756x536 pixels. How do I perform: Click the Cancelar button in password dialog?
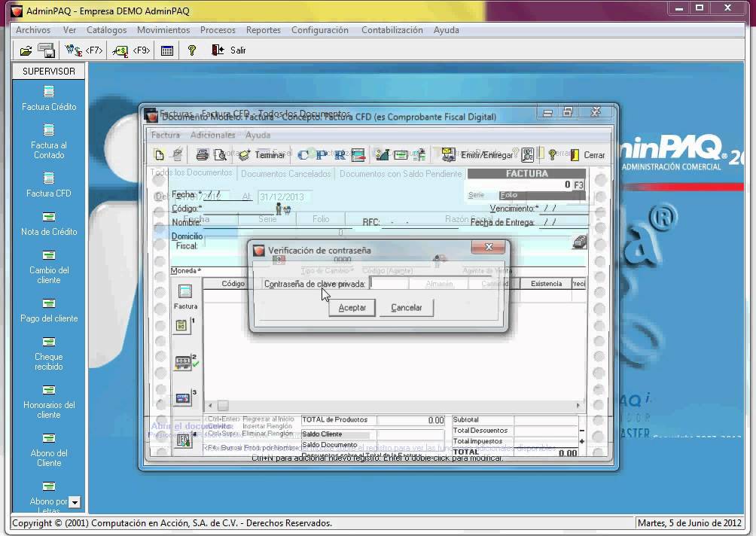point(407,308)
